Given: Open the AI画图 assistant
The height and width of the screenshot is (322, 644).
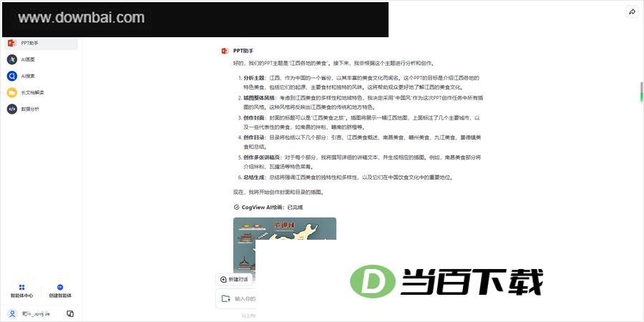Looking at the screenshot, I should (x=41, y=59).
